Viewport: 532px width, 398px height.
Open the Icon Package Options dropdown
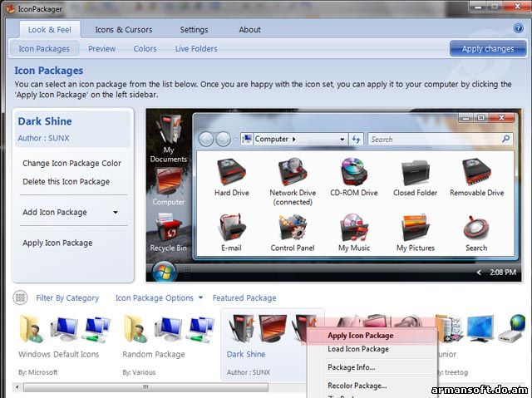tap(159, 297)
